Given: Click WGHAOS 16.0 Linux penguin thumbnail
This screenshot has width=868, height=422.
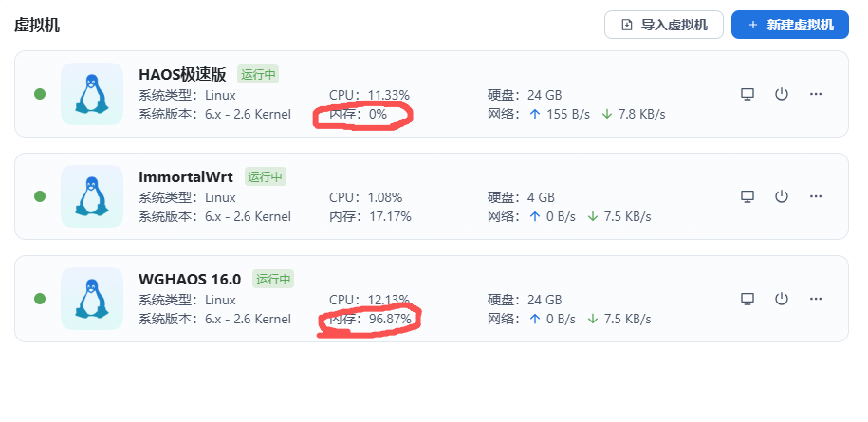Looking at the screenshot, I should [x=92, y=299].
